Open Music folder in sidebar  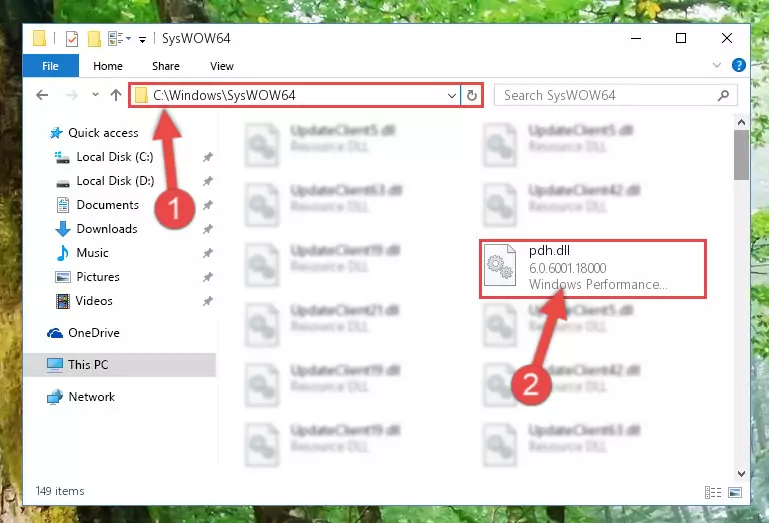click(92, 253)
